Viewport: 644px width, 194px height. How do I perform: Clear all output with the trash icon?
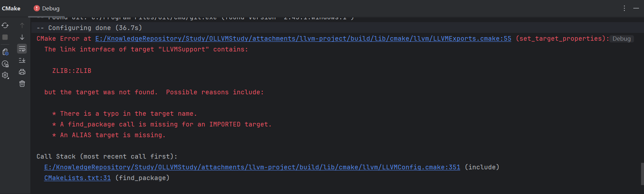(x=22, y=84)
